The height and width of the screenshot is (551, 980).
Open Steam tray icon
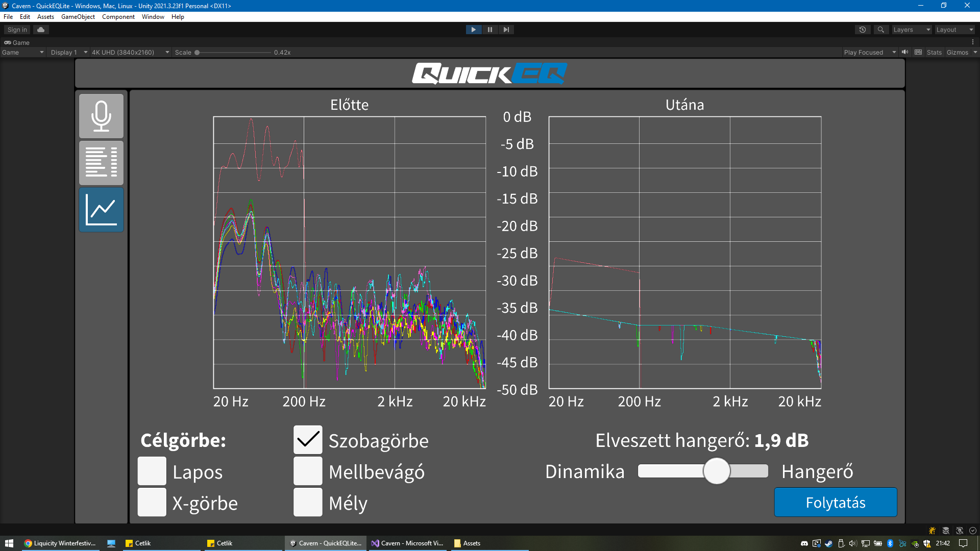(x=828, y=543)
